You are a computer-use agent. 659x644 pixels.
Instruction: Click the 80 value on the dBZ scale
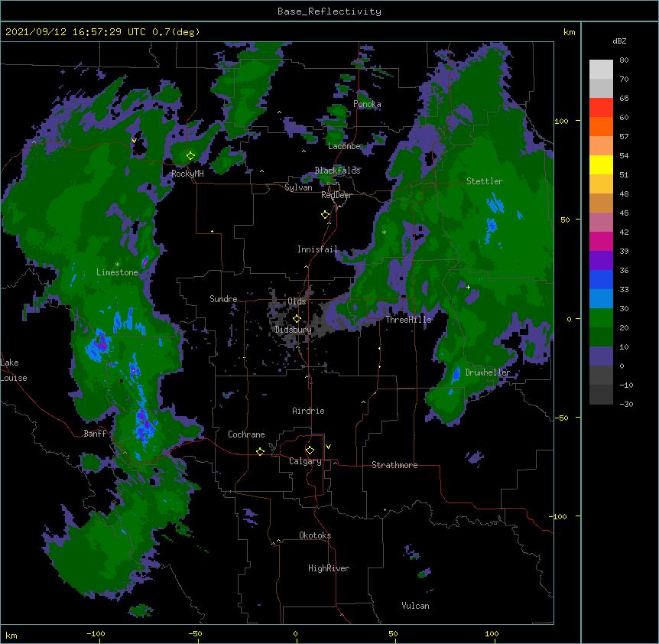624,60
